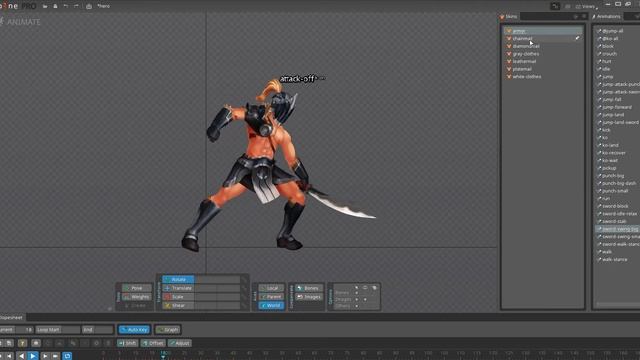Toggle the Adjust option in dopesheet

coord(180,343)
